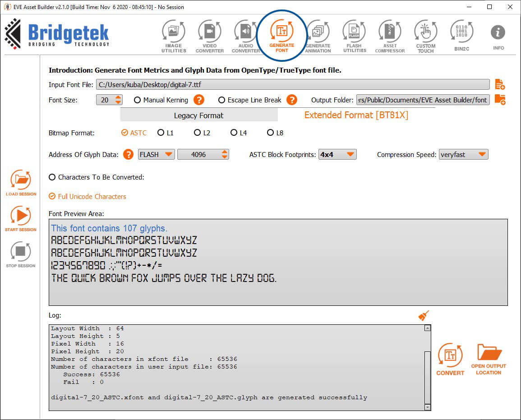The image size is (521, 420).
Task: Click the Log scrollbar down arrow
Action: [x=428, y=407]
